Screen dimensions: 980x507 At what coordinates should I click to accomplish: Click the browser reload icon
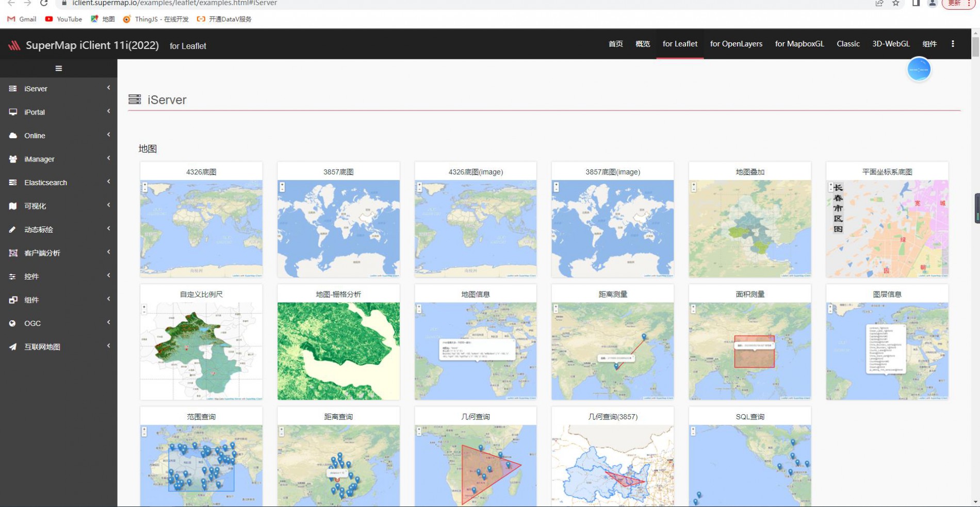44,3
